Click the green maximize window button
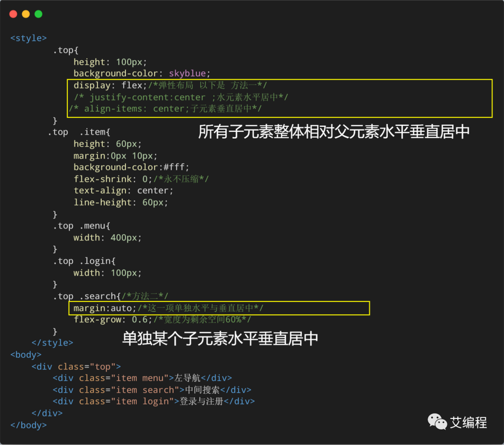The height and width of the screenshot is (445, 504). click(38, 14)
